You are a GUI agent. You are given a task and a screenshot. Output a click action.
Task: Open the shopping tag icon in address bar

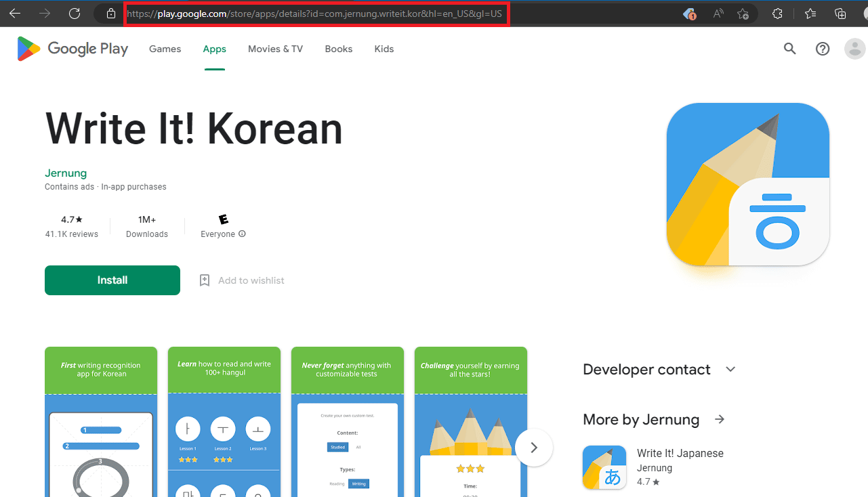click(690, 14)
